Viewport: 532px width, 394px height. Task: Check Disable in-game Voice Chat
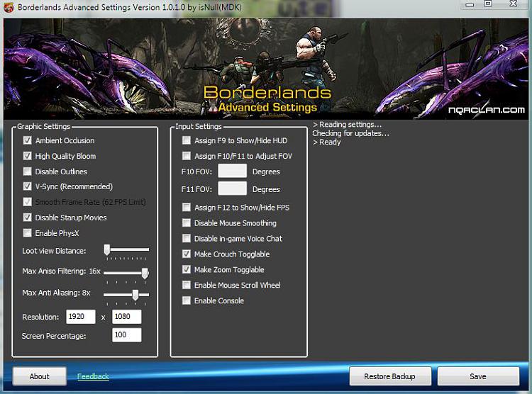pyautogui.click(x=187, y=238)
